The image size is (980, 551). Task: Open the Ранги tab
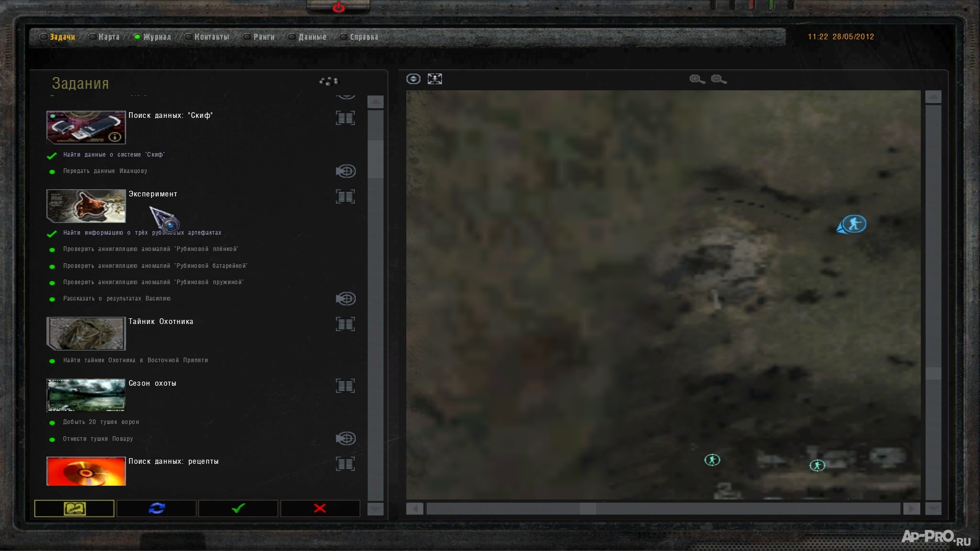264,37
